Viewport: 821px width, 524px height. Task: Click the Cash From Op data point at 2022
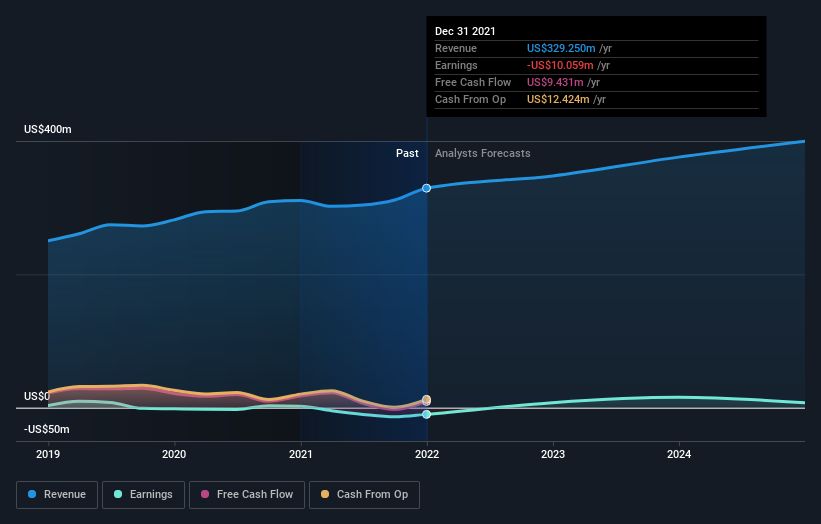pyautogui.click(x=427, y=399)
